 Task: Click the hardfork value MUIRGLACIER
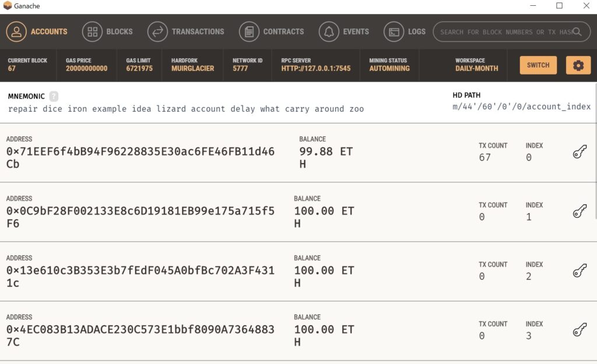[192, 69]
